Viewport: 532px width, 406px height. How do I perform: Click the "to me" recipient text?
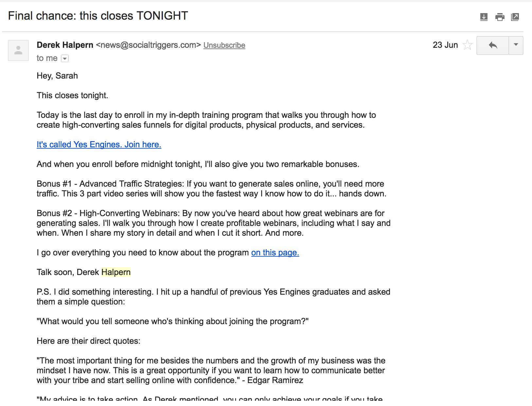point(47,58)
